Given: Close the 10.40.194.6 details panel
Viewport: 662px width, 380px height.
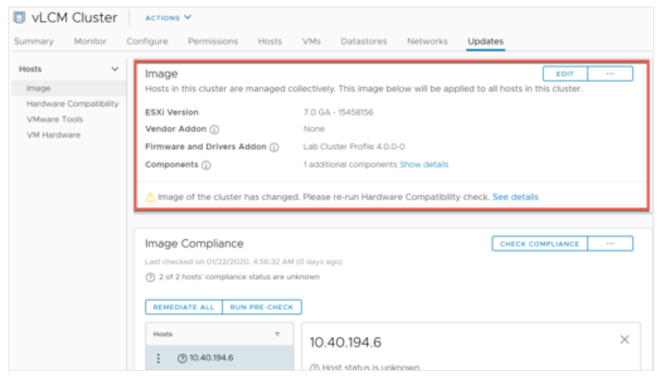Looking at the screenshot, I should pos(624,339).
